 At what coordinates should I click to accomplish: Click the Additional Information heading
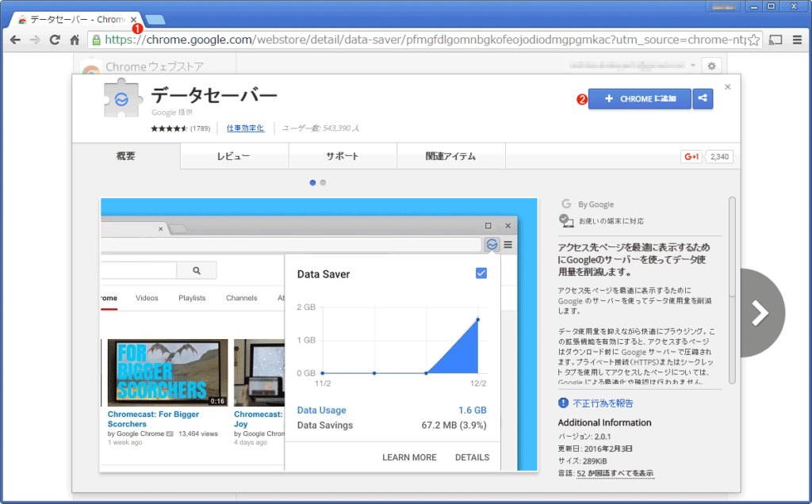coord(604,422)
